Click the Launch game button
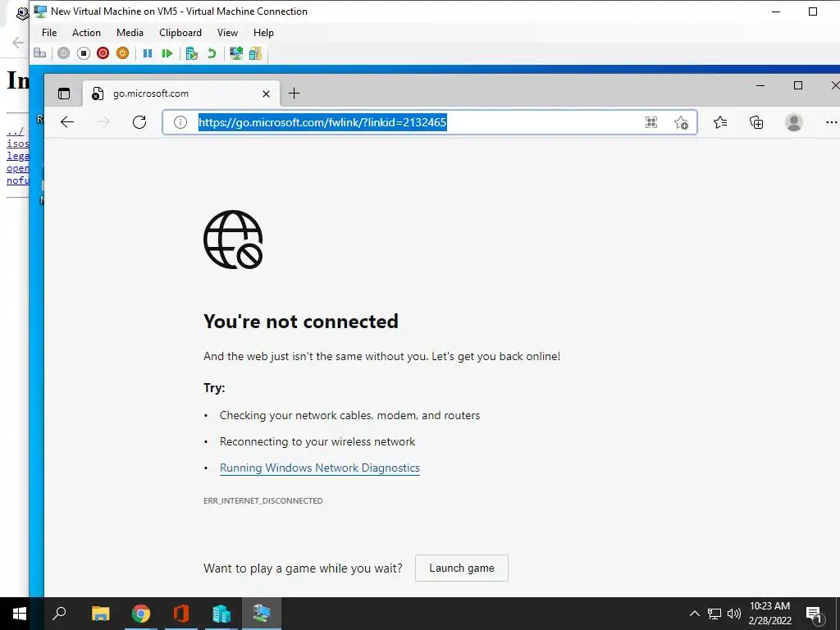840x630 pixels. (x=462, y=568)
